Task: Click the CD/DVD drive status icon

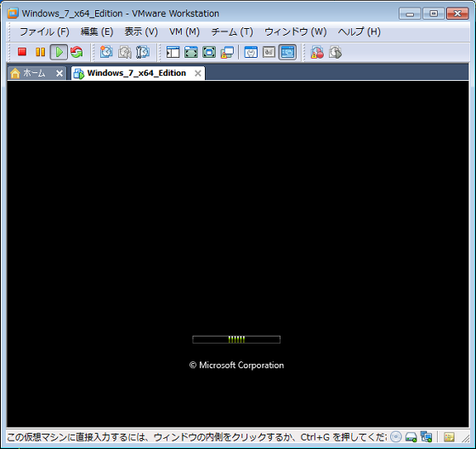Action: point(395,437)
